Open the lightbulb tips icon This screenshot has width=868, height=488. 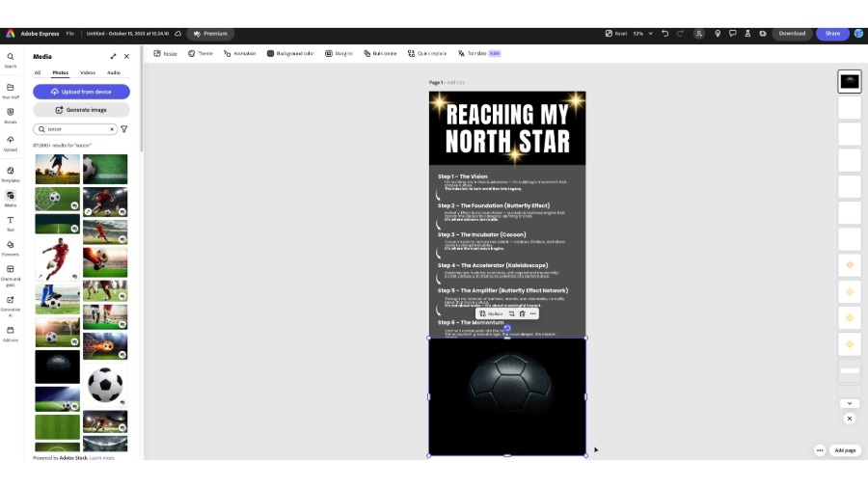[x=718, y=34]
